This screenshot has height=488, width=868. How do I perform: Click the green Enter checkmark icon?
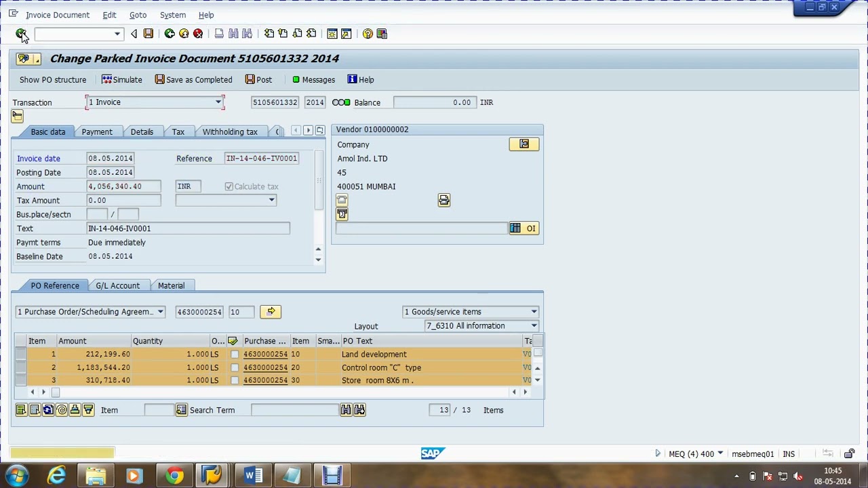pyautogui.click(x=21, y=34)
